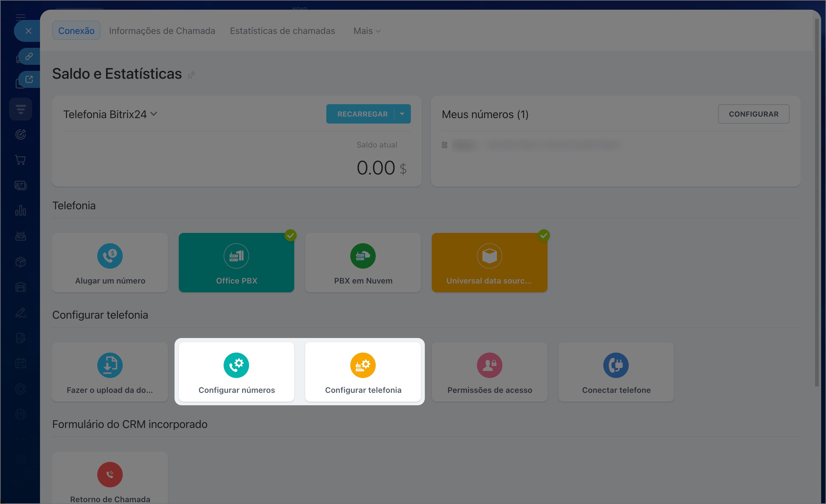Click the Alugar um número icon
The height and width of the screenshot is (504, 826).
pos(110,256)
